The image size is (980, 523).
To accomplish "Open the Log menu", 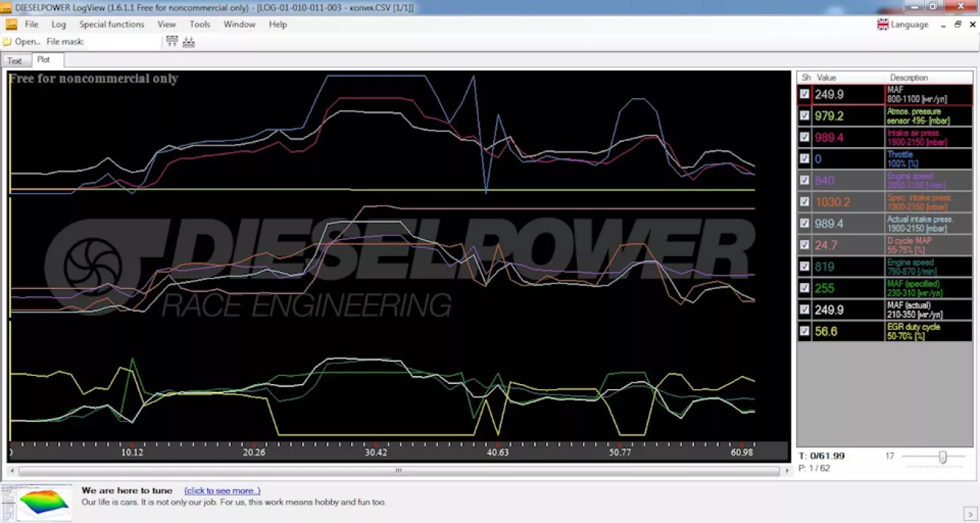I will click(x=59, y=25).
